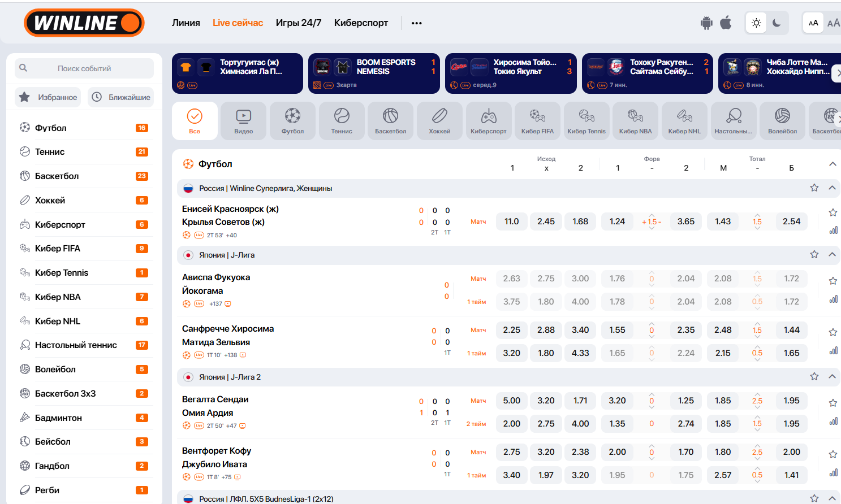
Task: Select Теннис in the sidebar list
Action: tap(84, 152)
